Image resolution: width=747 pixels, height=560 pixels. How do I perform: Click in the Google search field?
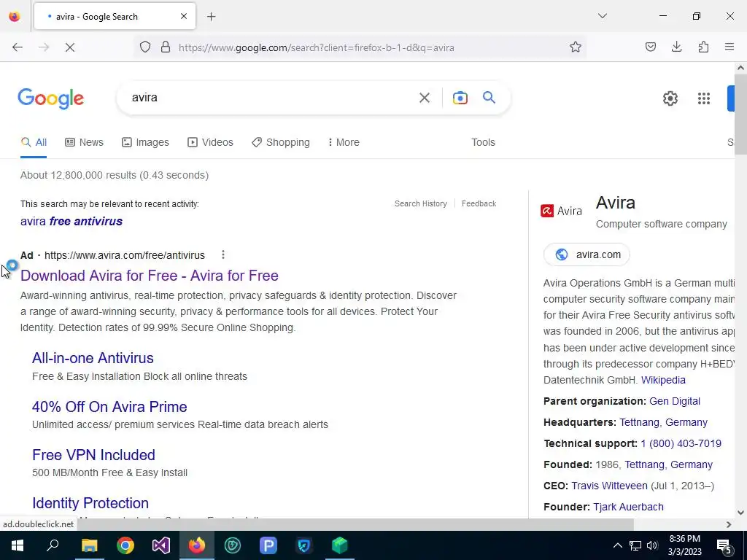tap(271, 98)
